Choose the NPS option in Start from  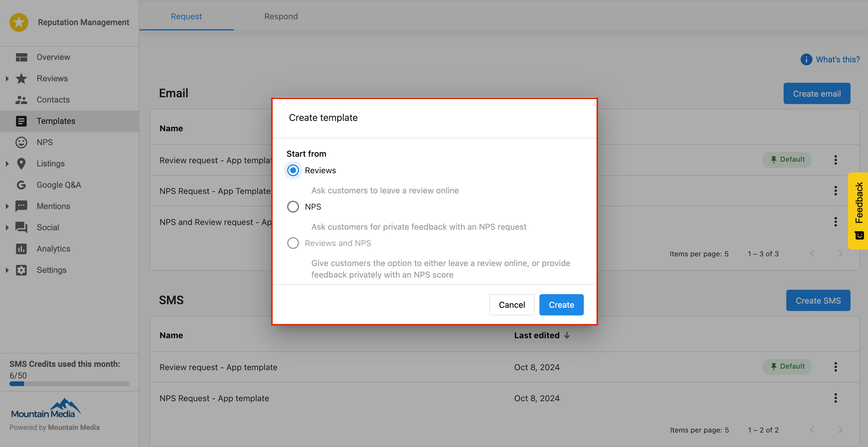tap(293, 206)
